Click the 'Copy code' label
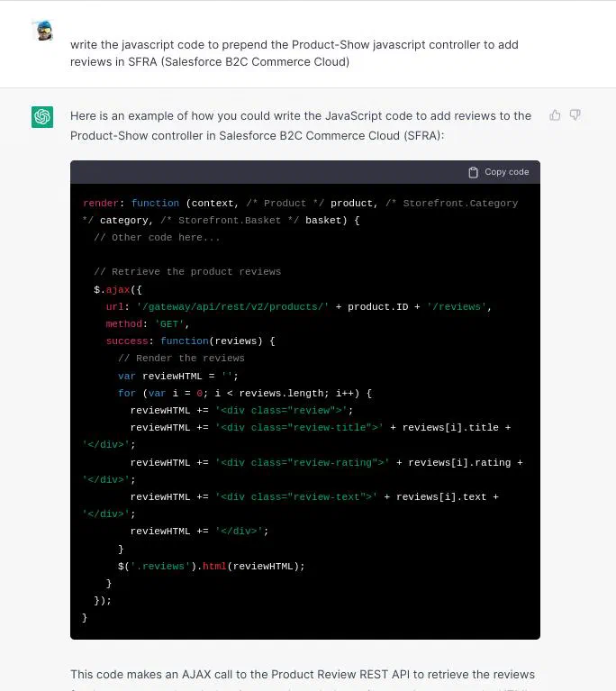 507,172
